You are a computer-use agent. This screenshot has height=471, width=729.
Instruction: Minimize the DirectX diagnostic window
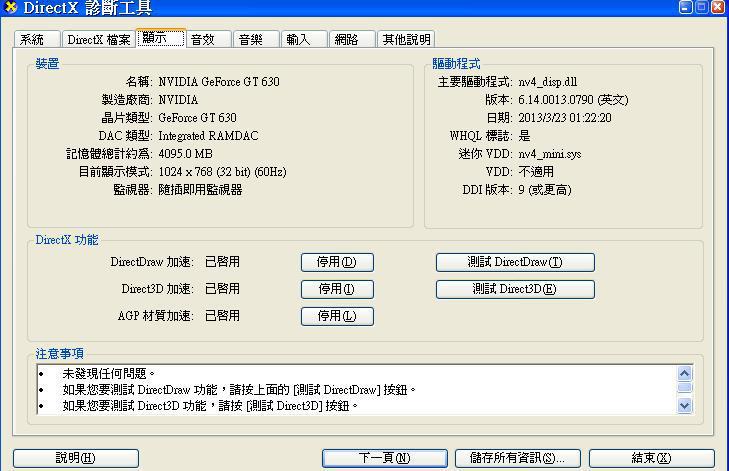(686, 7)
